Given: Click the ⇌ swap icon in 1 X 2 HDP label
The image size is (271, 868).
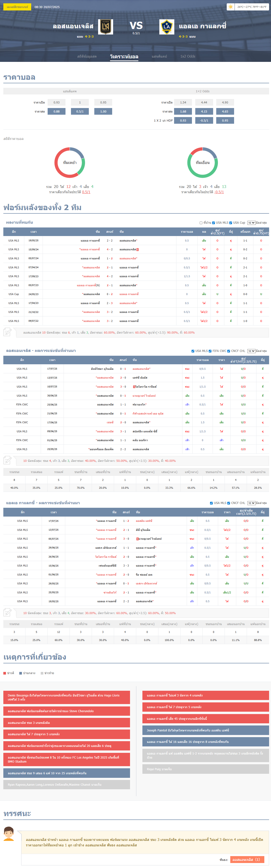Looking at the screenshot, I should [164, 121].
